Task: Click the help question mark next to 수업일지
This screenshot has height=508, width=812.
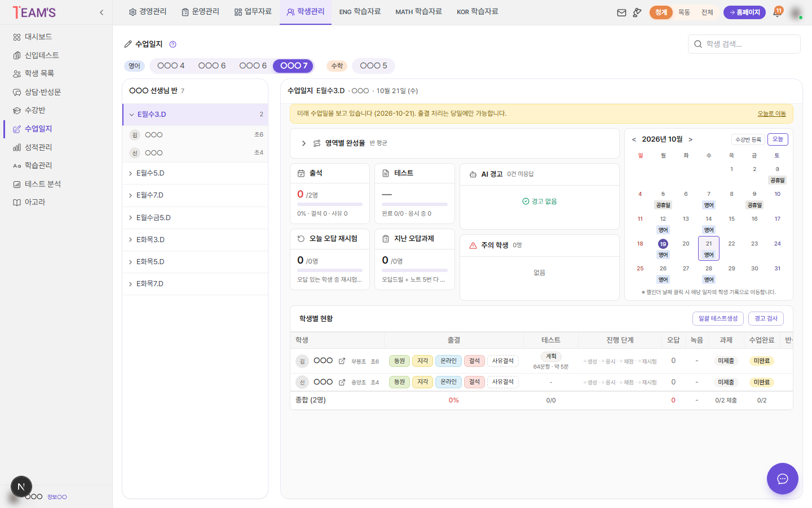Action: [173, 44]
